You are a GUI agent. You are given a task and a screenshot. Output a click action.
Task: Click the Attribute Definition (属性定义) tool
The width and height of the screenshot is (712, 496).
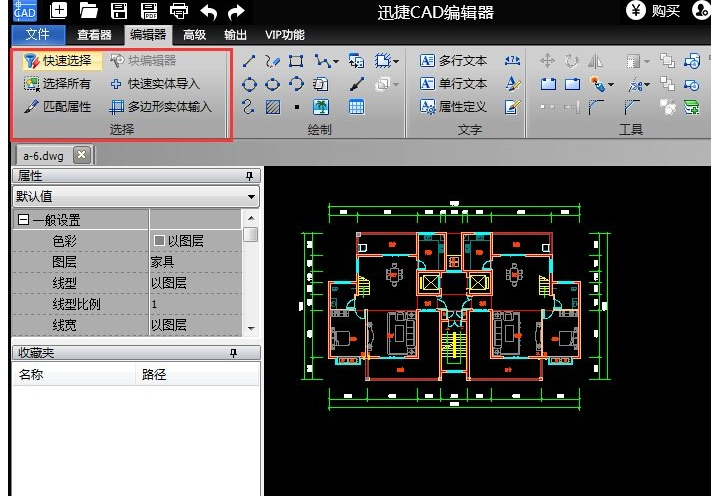pyautogui.click(x=453, y=106)
